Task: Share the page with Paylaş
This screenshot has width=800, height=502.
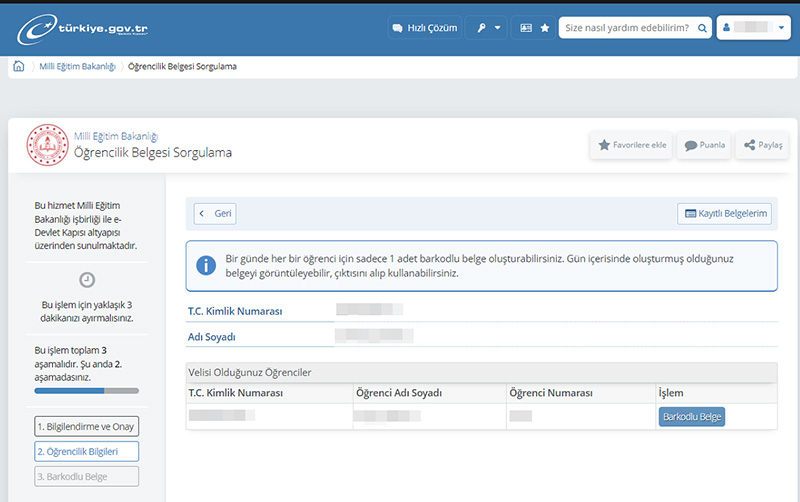Action: [762, 145]
